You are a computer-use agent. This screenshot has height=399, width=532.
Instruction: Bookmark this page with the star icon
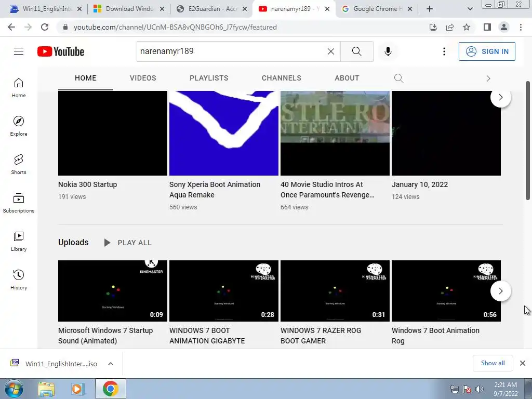(x=467, y=27)
